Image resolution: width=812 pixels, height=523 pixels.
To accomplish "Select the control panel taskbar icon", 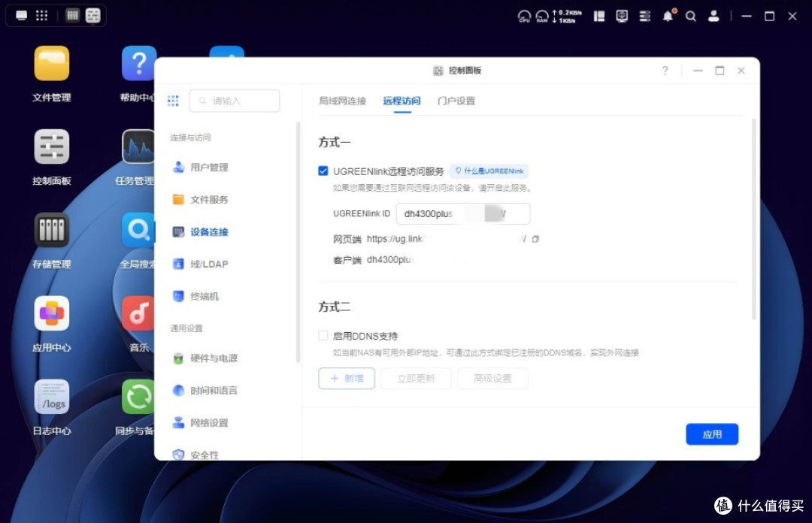I will pos(93,16).
